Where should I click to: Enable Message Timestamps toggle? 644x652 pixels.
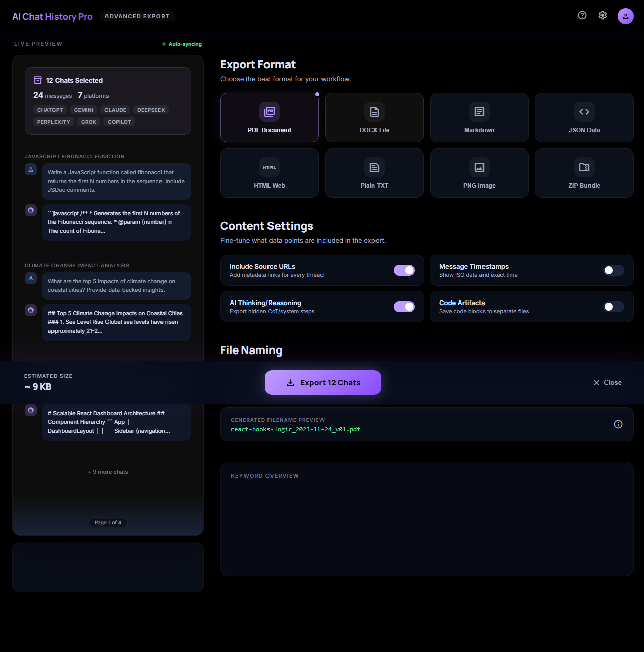click(x=614, y=270)
